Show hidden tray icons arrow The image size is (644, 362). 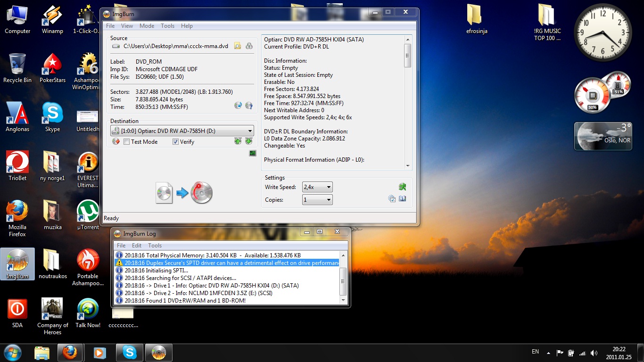click(548, 353)
